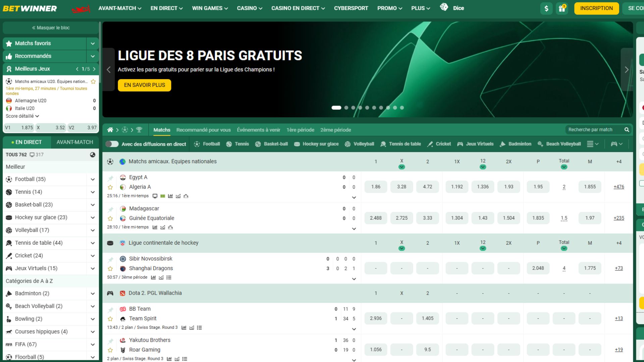Screen dimensions: 644x362
Task: Select the third carousel dot indicator
Action: click(x=353, y=108)
